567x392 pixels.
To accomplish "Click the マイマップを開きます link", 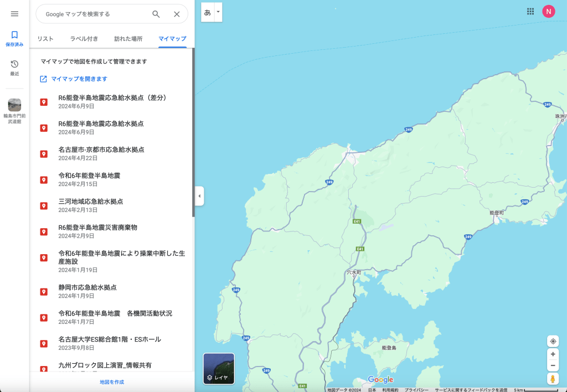I will point(79,79).
